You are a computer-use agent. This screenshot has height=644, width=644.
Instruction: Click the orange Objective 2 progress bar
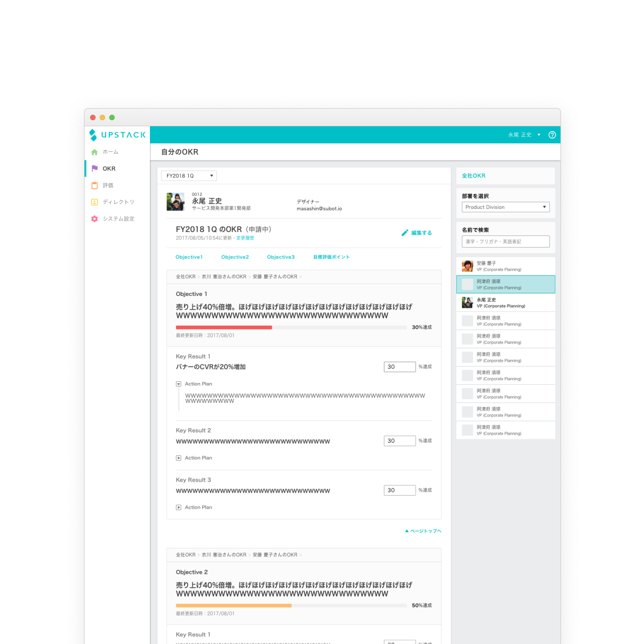(234, 606)
